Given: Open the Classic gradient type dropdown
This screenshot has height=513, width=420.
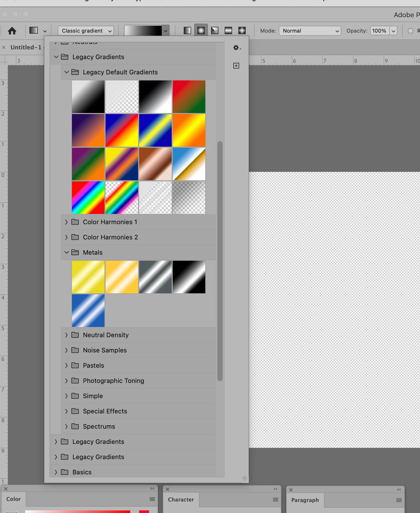Looking at the screenshot, I should point(86,31).
